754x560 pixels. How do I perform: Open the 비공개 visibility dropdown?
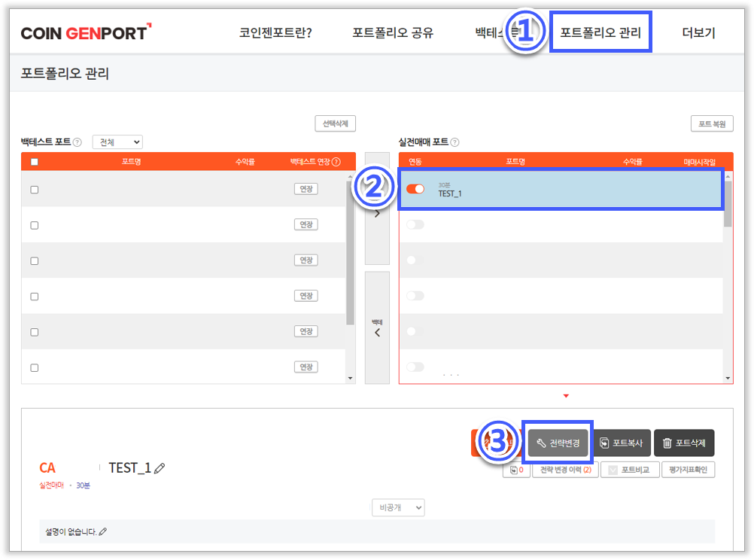(x=398, y=508)
